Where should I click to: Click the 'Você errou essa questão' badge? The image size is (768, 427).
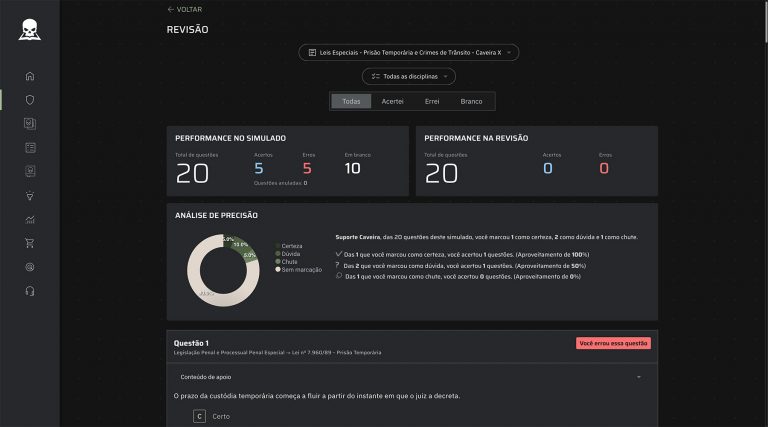[613, 343]
